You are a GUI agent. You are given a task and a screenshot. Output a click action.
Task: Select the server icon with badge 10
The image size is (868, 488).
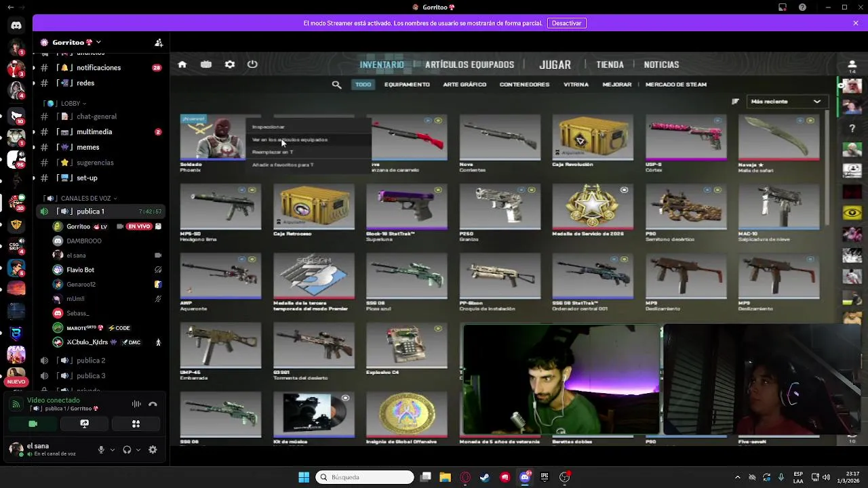16,115
